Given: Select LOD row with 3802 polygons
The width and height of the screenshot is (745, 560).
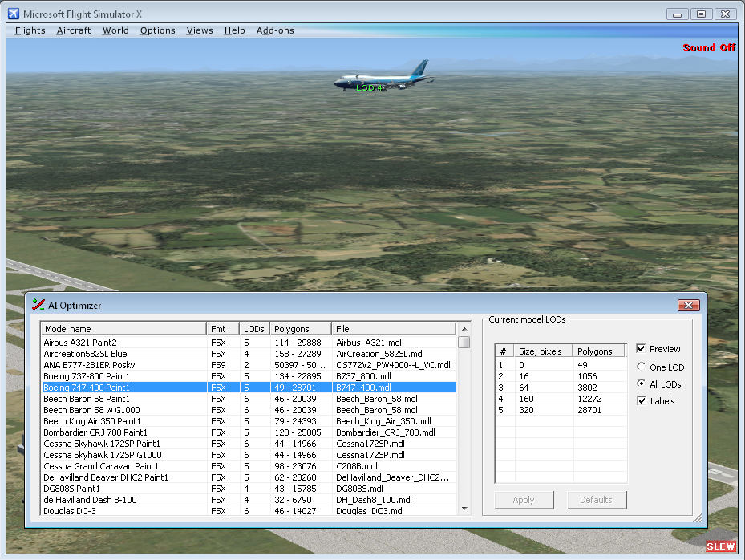Looking at the screenshot, I should 561,388.
